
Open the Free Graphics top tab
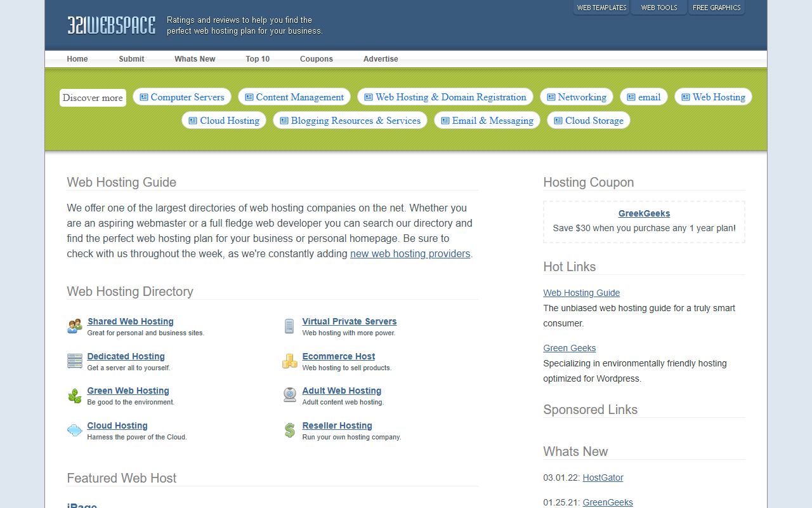tap(716, 8)
